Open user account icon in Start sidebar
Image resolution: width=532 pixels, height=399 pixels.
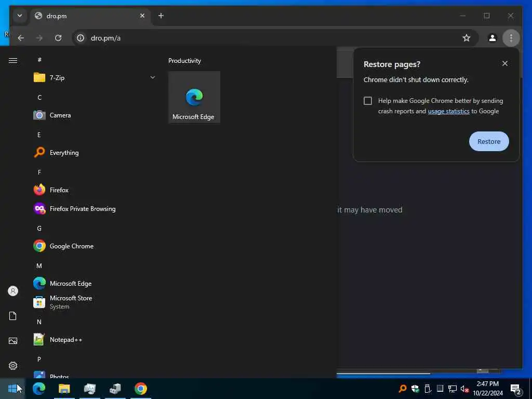click(x=13, y=291)
